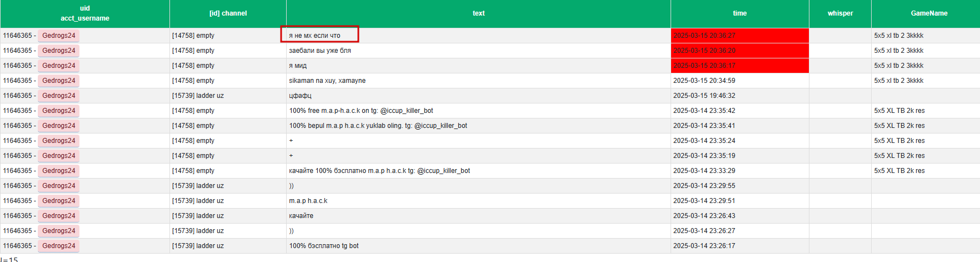The height and width of the screenshot is (262, 980).
Task: Open Gedrogs24 link in the "я мид" row
Action: [x=59, y=66]
